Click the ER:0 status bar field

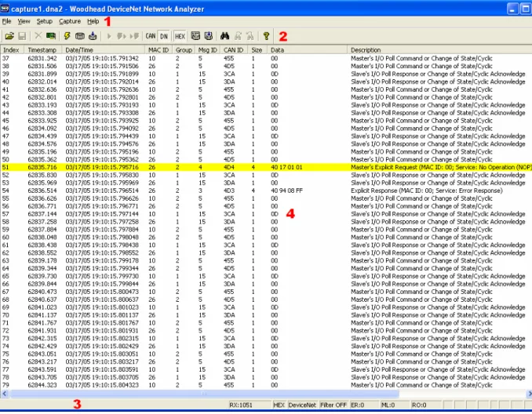coord(364,405)
